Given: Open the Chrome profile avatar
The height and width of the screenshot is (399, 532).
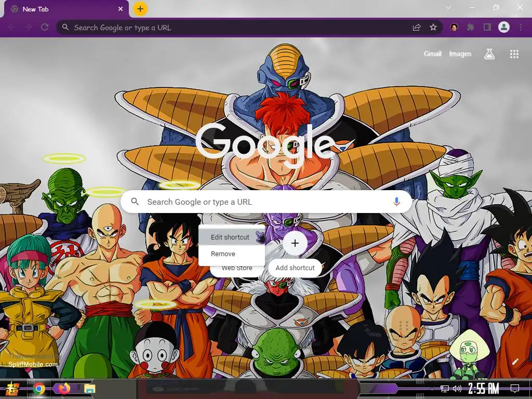Looking at the screenshot, I should [x=504, y=27].
